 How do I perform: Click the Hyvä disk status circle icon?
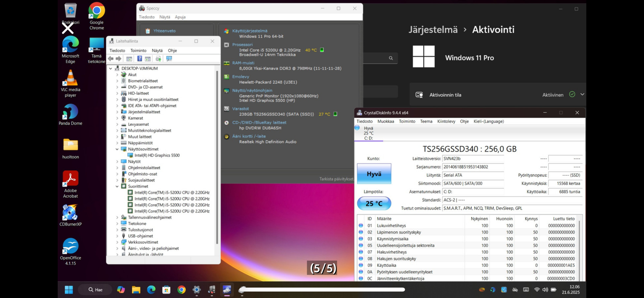(x=357, y=128)
